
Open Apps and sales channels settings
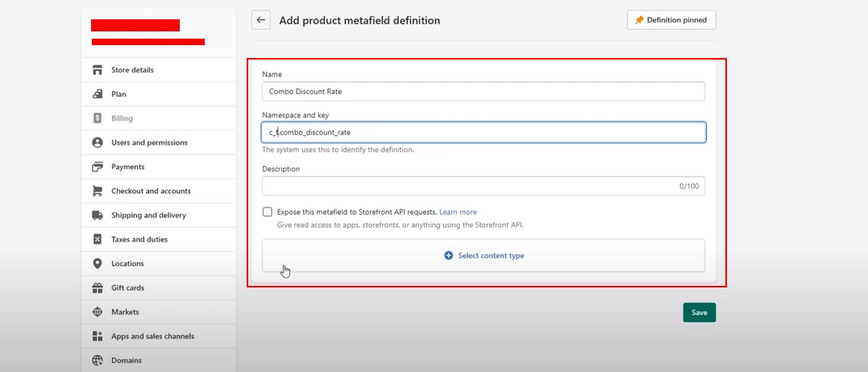pos(152,336)
